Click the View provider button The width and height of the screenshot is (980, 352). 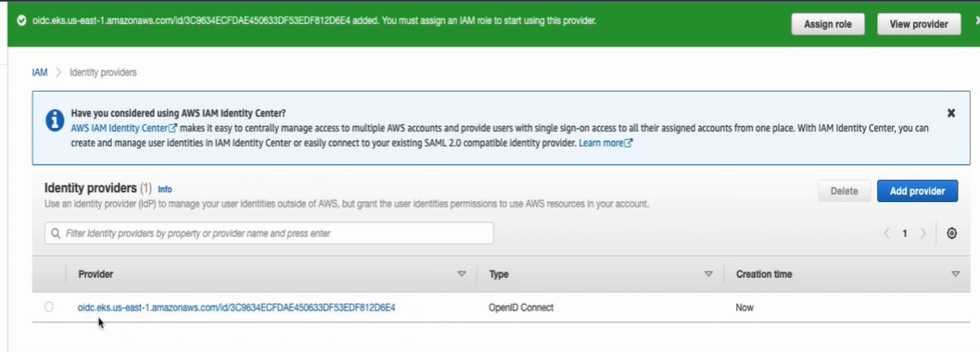click(x=919, y=24)
